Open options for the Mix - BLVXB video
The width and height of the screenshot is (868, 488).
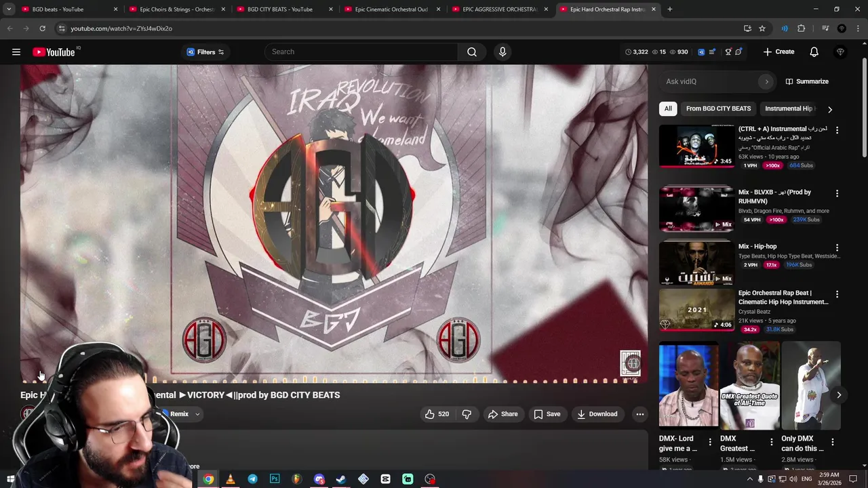[837, 193]
